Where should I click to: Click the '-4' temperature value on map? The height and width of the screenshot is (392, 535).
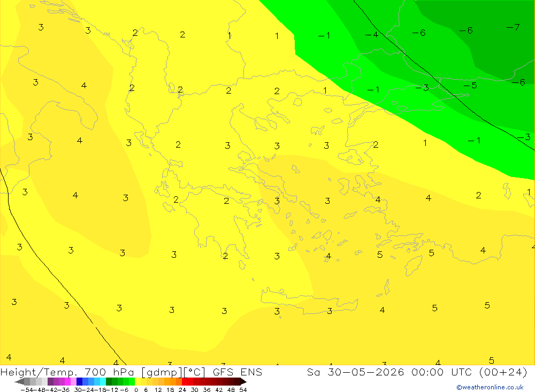click(372, 34)
